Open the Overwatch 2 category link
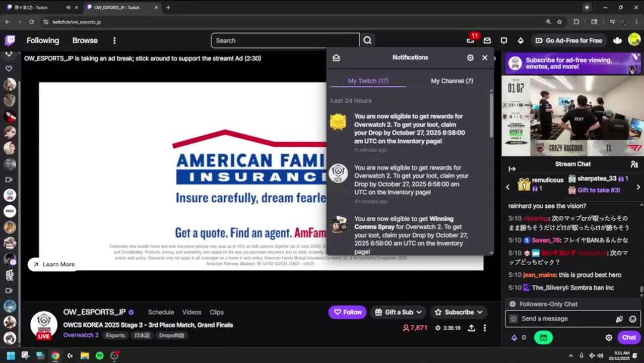The width and height of the screenshot is (644, 363). pos(81,335)
